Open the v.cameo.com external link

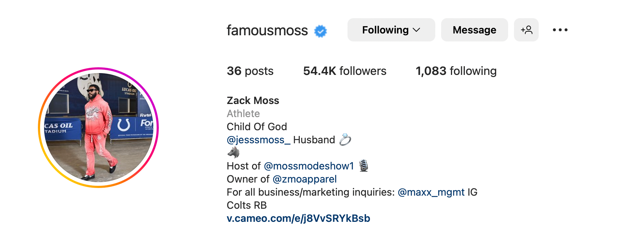tap(298, 218)
